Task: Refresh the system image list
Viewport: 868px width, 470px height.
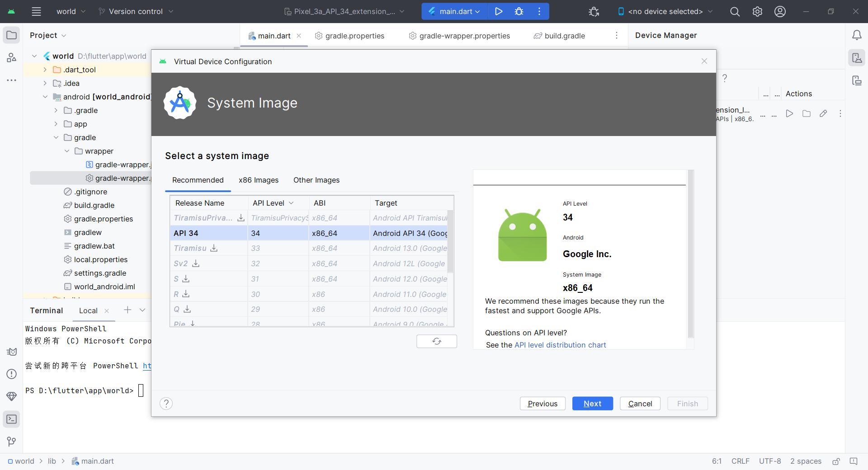Action: (x=437, y=341)
